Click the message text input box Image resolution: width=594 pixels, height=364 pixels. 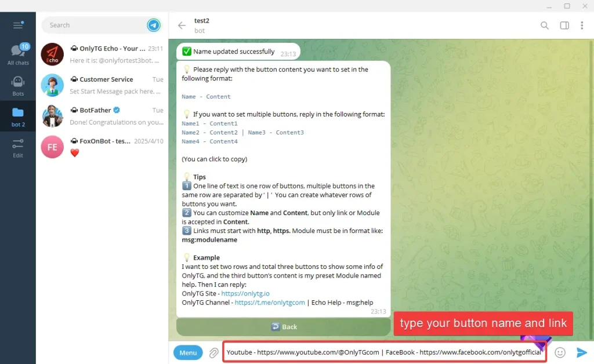[x=383, y=352]
